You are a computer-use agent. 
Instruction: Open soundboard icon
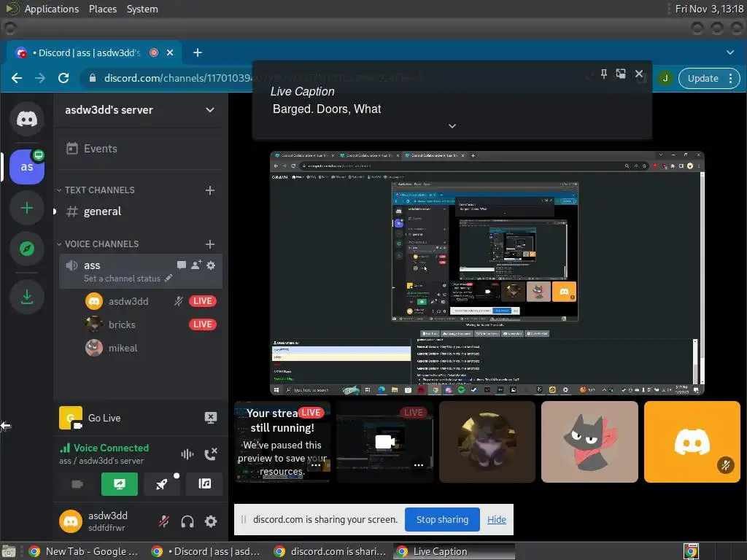(204, 484)
